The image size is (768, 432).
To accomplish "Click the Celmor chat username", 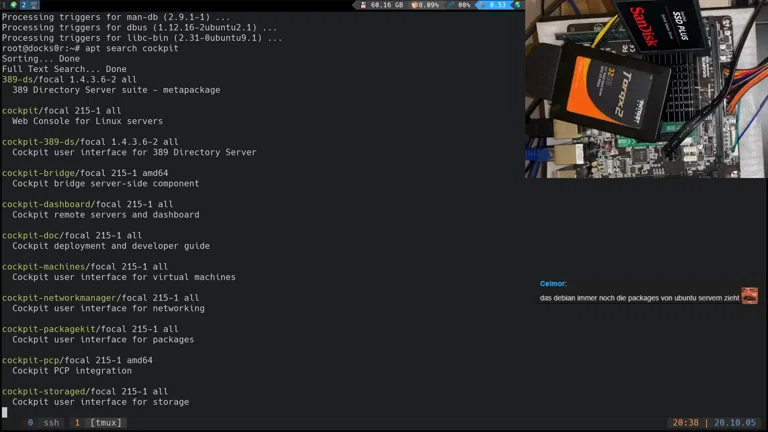I will 553,284.
